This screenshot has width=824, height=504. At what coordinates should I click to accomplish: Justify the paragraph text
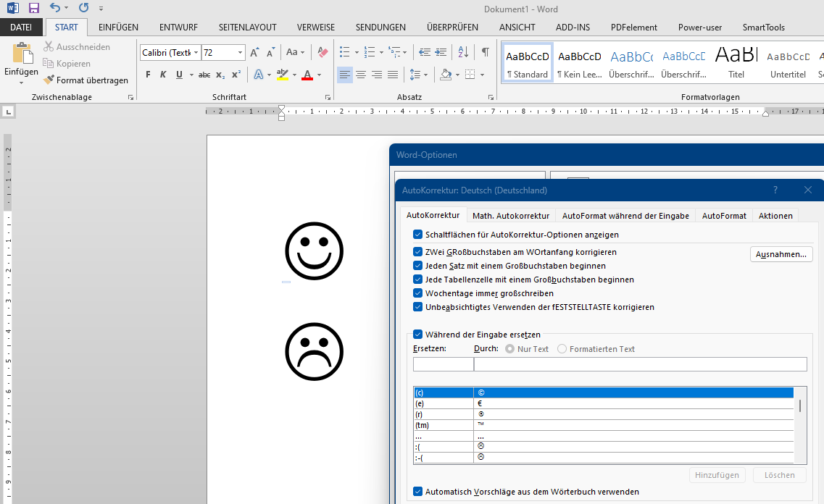pos(393,75)
